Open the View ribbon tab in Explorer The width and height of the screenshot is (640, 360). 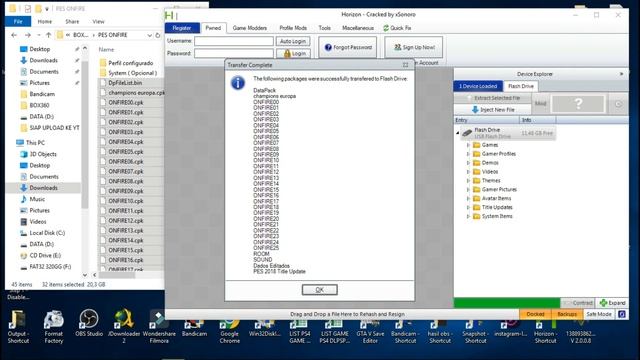(98, 21)
